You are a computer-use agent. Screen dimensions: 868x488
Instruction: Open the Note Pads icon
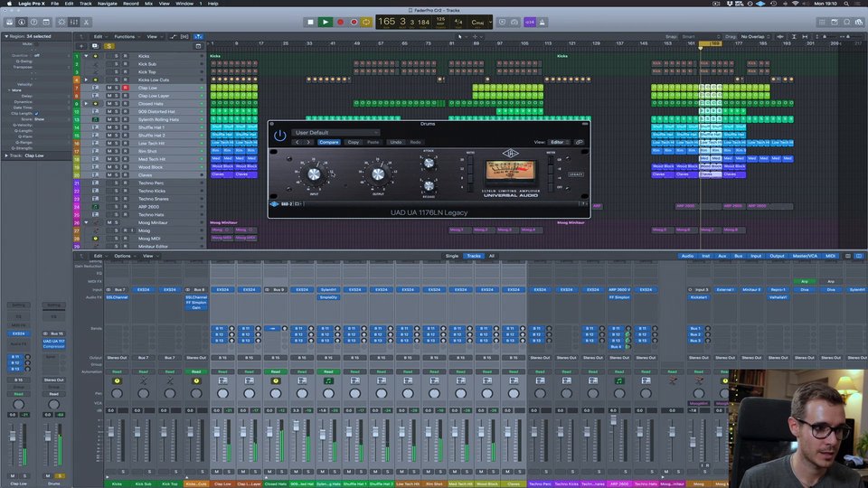835,22
